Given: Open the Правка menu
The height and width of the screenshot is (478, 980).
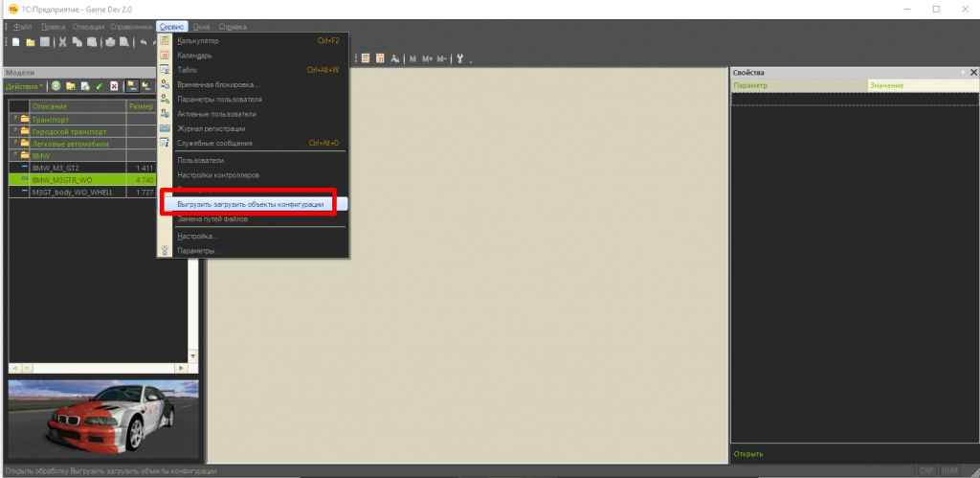Looking at the screenshot, I should pyautogui.click(x=54, y=27).
